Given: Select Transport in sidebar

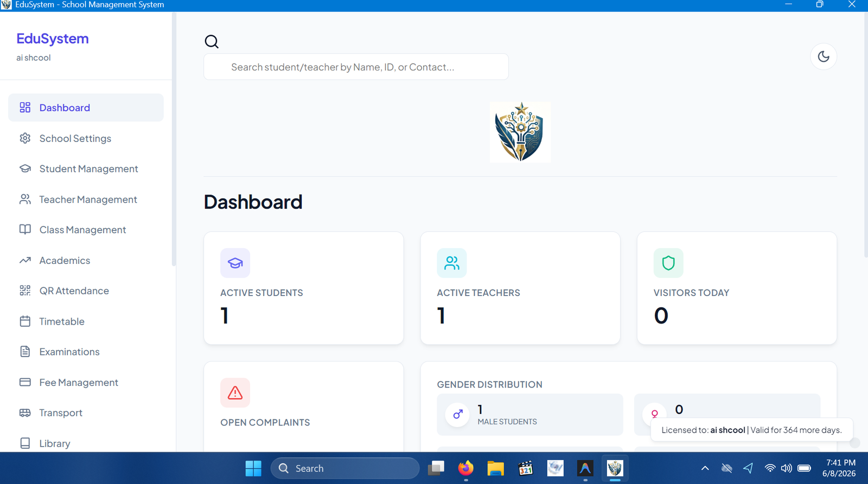Looking at the screenshot, I should [x=86, y=412].
